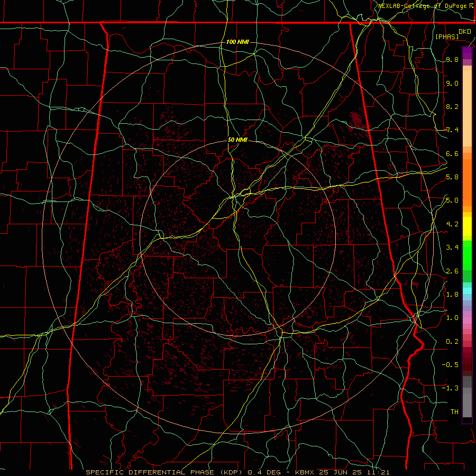Select the 5.0 scale value

[x=452, y=200]
